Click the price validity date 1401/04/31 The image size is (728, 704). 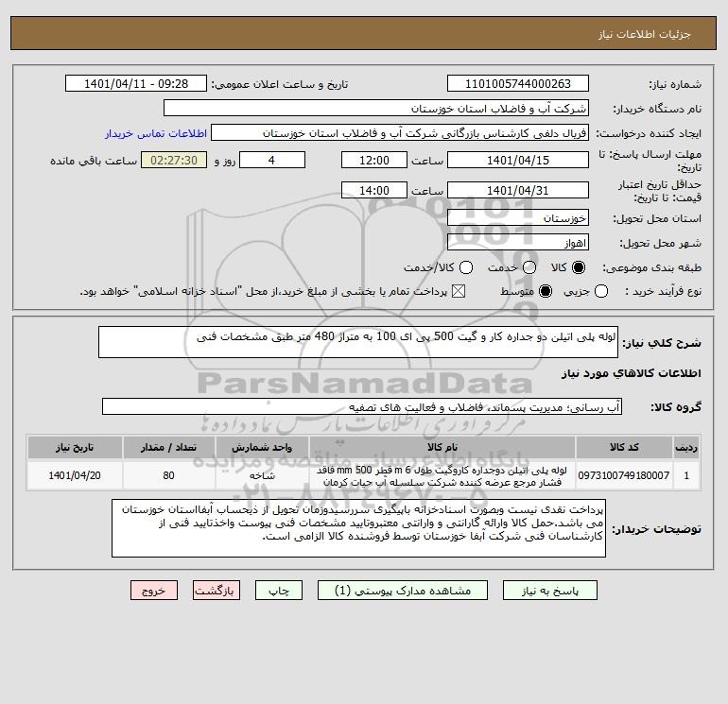coord(518,190)
